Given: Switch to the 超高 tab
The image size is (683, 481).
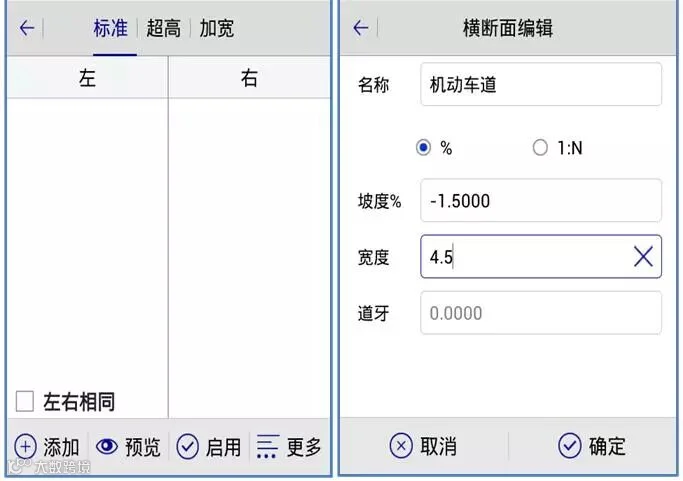Looking at the screenshot, I should coord(163,29).
